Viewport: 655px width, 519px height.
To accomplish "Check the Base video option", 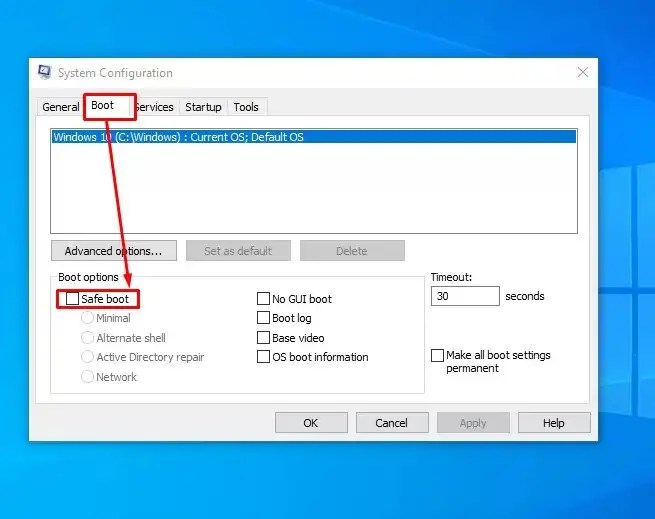I will 263,337.
